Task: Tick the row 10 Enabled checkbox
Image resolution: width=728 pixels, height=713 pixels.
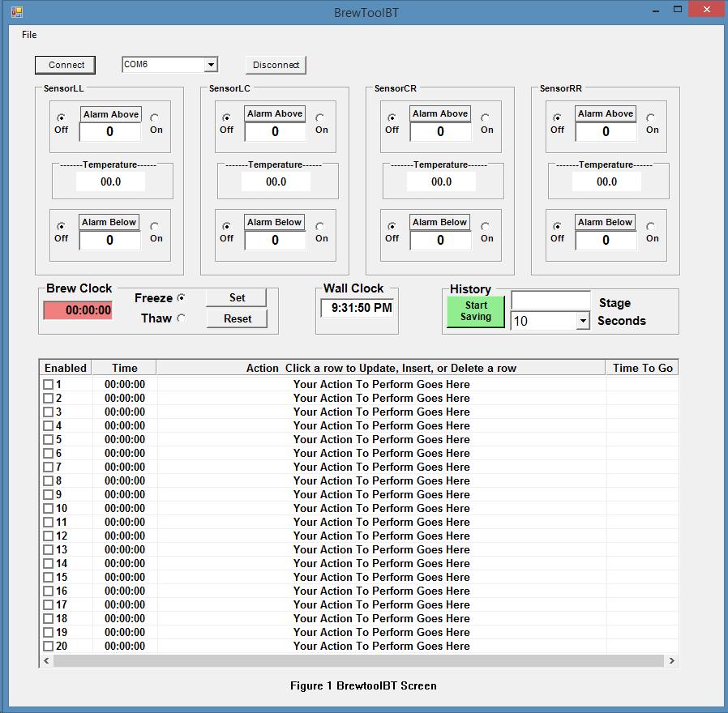Action: [x=48, y=508]
